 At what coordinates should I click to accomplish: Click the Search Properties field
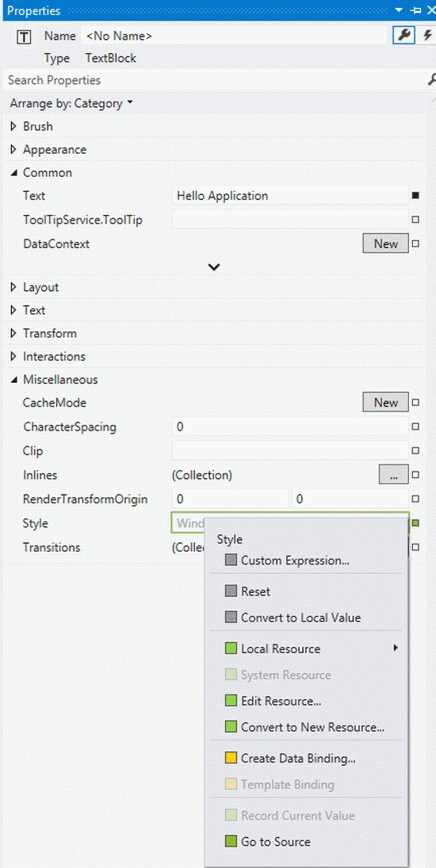point(216,80)
